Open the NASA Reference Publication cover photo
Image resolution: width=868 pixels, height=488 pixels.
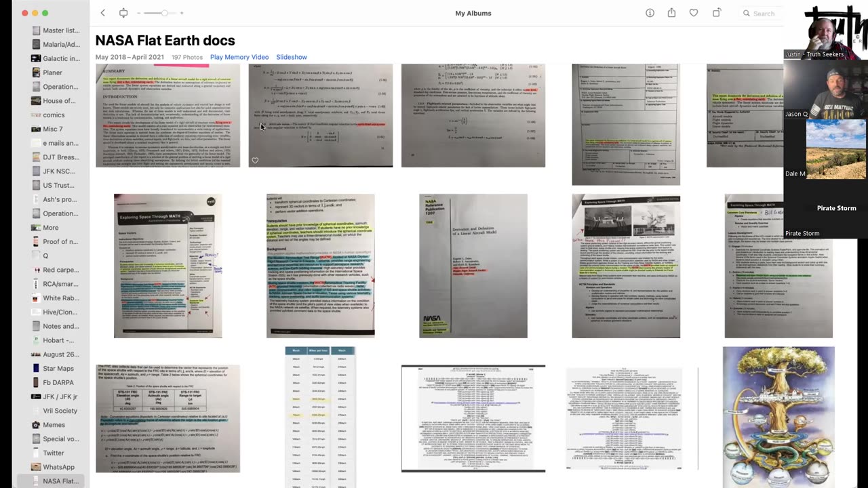[473, 266]
